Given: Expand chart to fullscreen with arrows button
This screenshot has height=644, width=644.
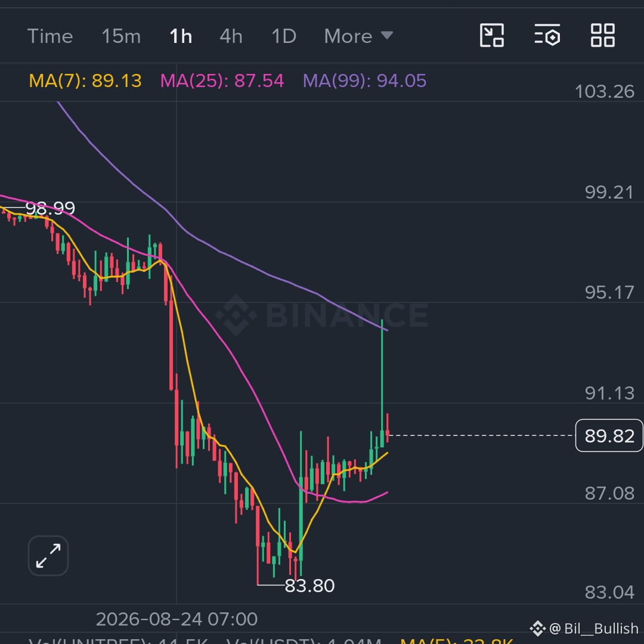Looking at the screenshot, I should point(48,556).
